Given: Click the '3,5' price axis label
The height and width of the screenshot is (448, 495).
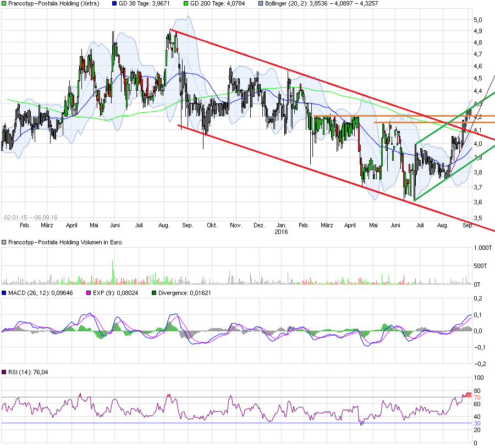Looking at the screenshot, I should (478, 218).
